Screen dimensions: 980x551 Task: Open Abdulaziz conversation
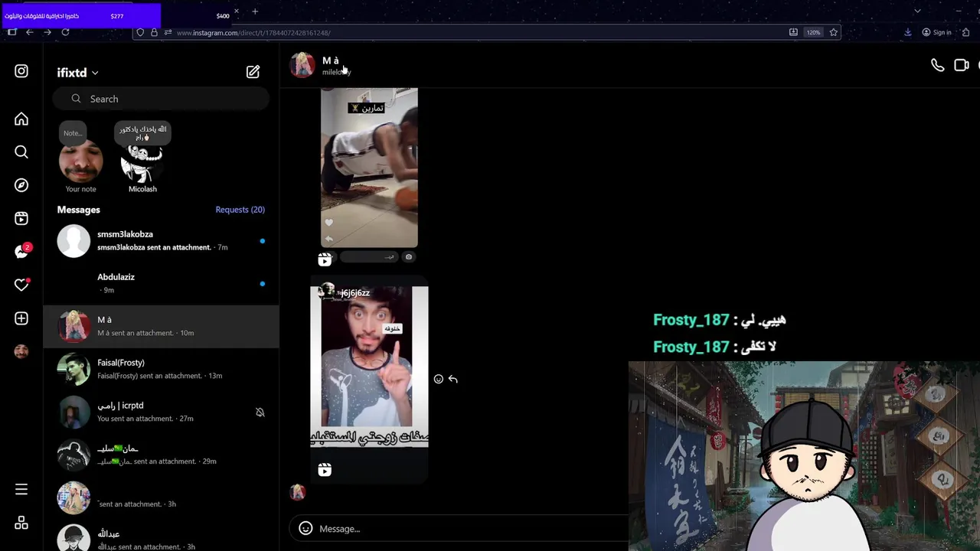point(161,284)
